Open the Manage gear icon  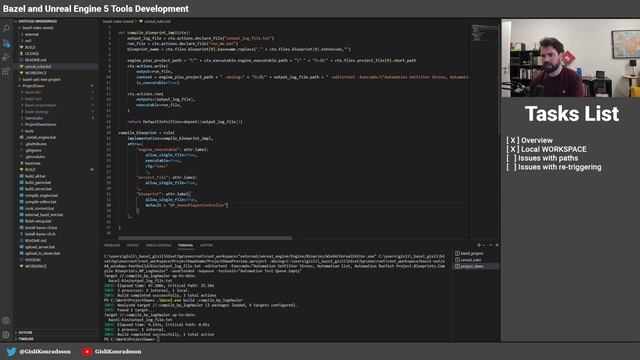click(6, 335)
